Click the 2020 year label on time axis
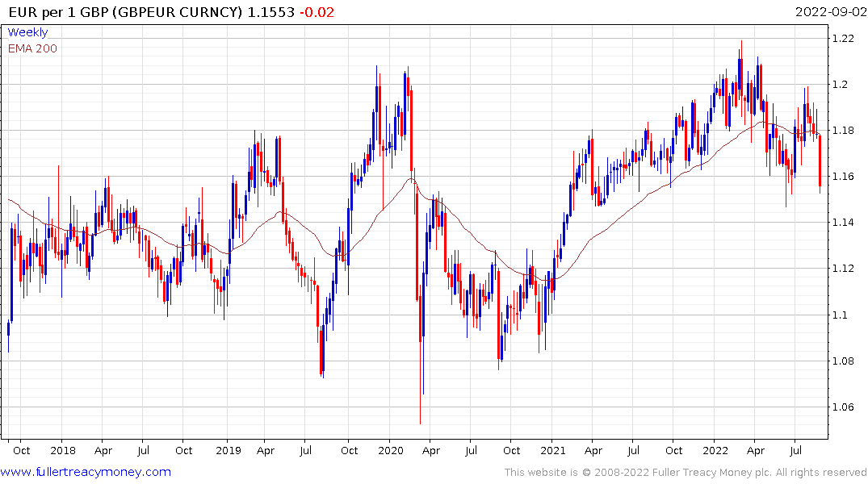 pyautogui.click(x=391, y=450)
